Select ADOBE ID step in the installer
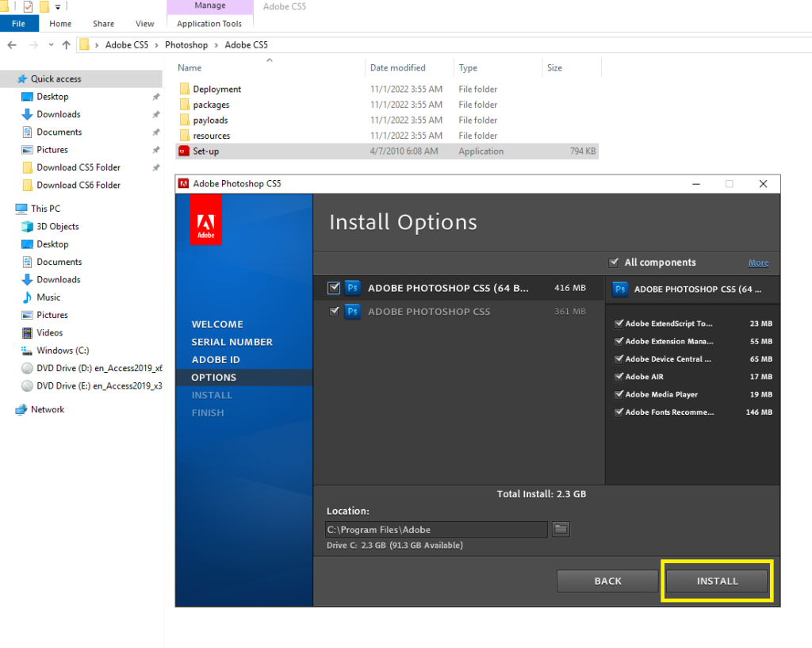812x648 pixels. click(x=216, y=359)
